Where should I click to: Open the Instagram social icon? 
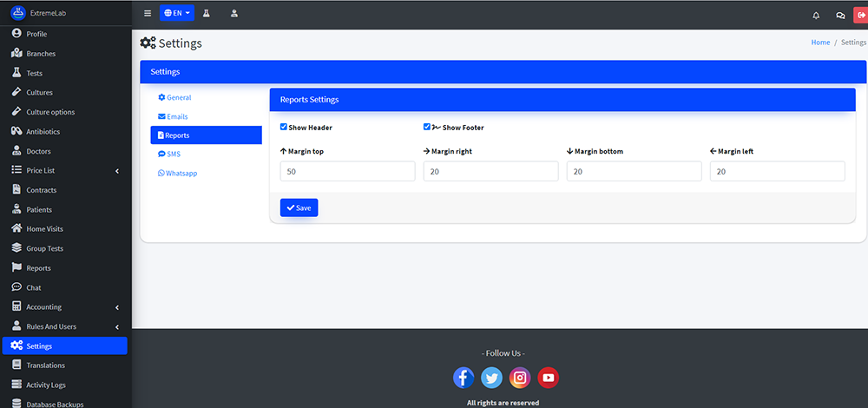tap(520, 378)
